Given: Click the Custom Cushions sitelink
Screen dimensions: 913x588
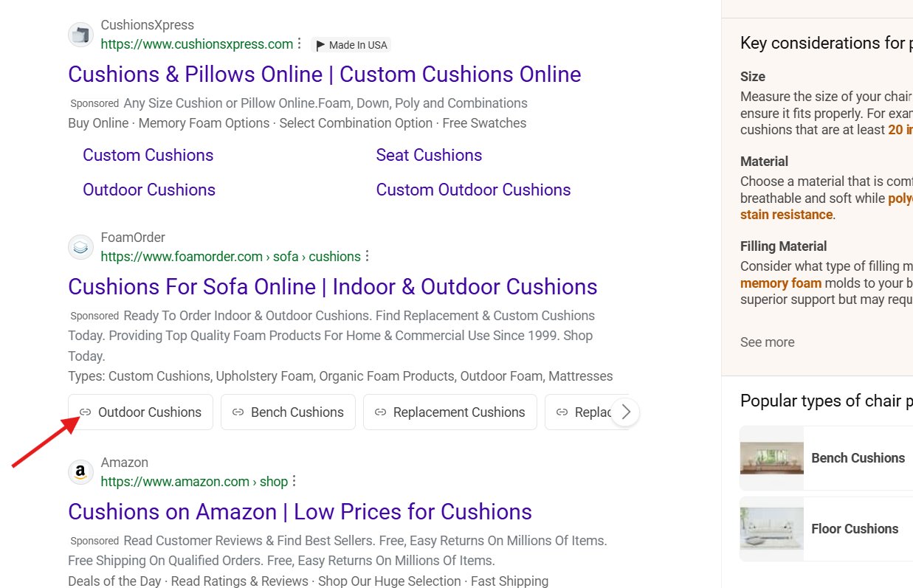Looking at the screenshot, I should [148, 155].
